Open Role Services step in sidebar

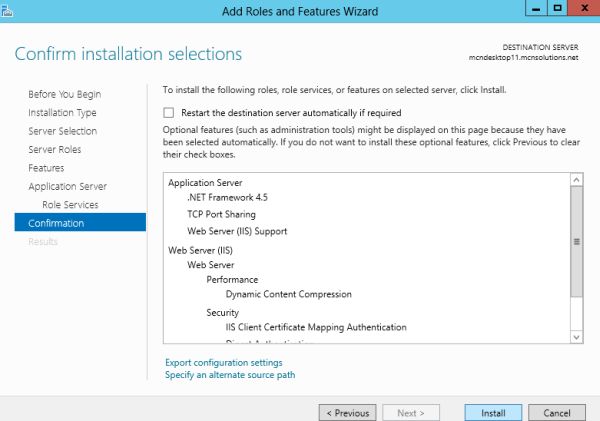pos(70,205)
